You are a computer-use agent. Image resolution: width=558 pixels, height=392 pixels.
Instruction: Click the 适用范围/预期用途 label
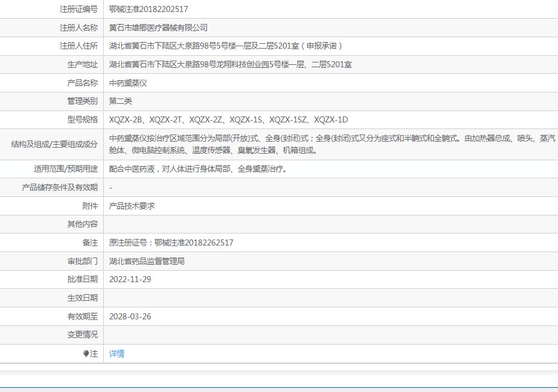(66, 169)
